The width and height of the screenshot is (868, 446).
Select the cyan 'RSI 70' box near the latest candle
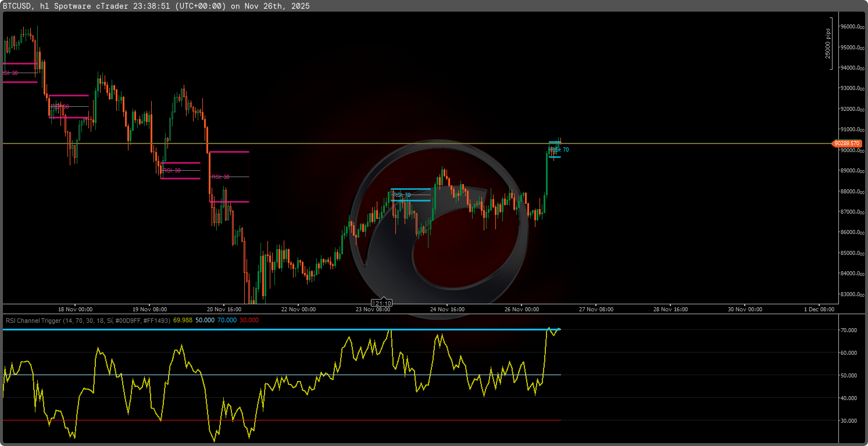pos(556,149)
